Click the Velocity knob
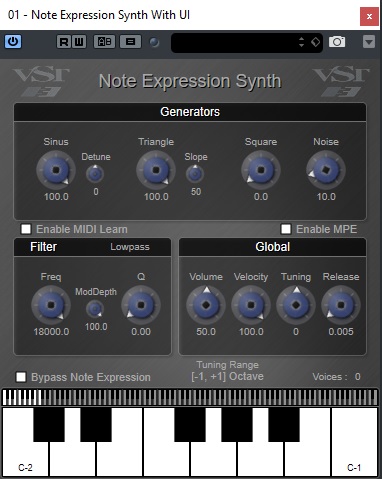 [251, 305]
